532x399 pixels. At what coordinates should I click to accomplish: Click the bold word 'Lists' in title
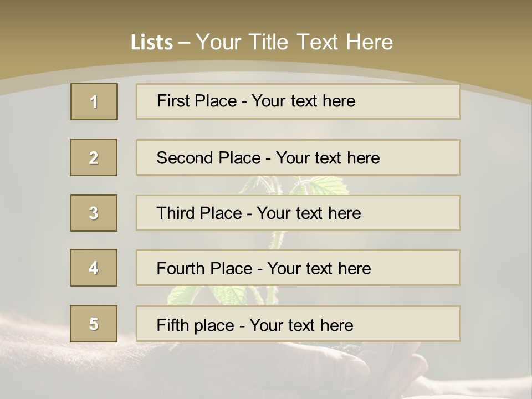point(152,42)
